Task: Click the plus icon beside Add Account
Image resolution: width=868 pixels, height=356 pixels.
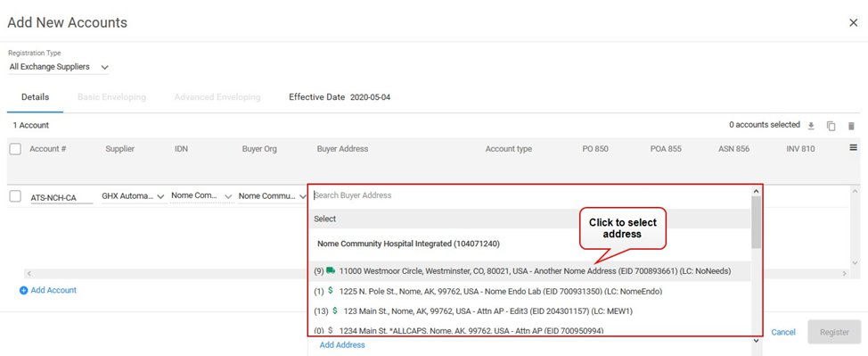Action: coord(23,290)
